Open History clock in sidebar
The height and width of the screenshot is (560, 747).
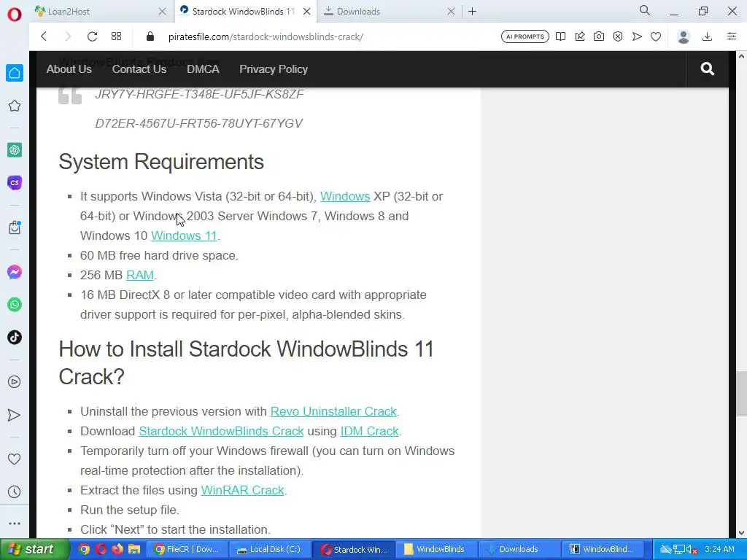[x=15, y=492]
